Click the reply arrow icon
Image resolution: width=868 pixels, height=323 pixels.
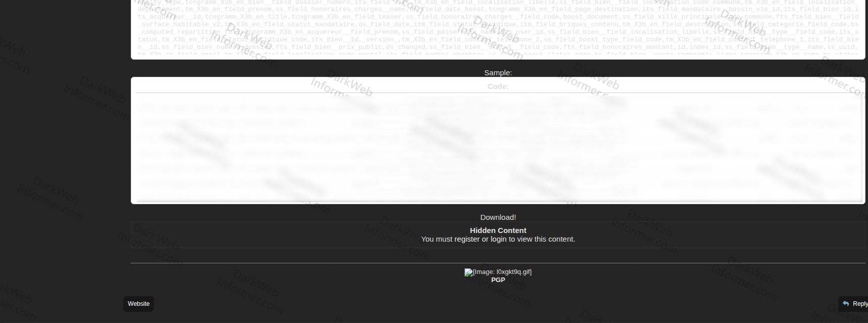[x=846, y=304]
